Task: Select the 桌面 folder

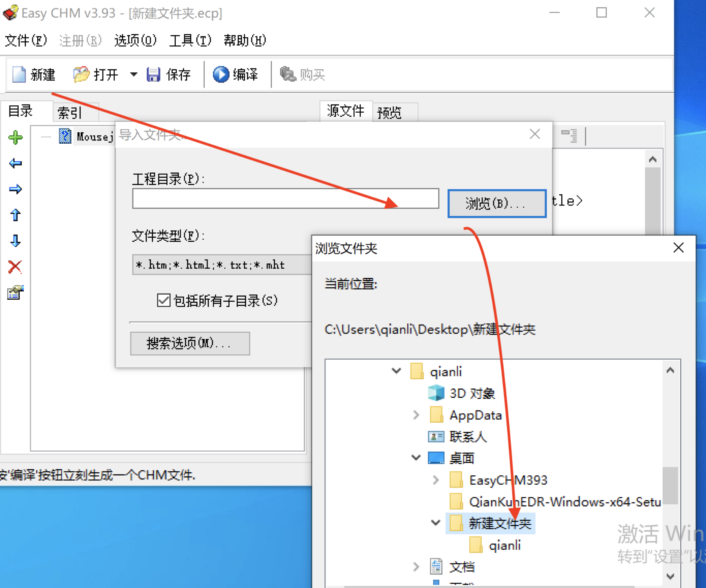Action: pos(462,458)
